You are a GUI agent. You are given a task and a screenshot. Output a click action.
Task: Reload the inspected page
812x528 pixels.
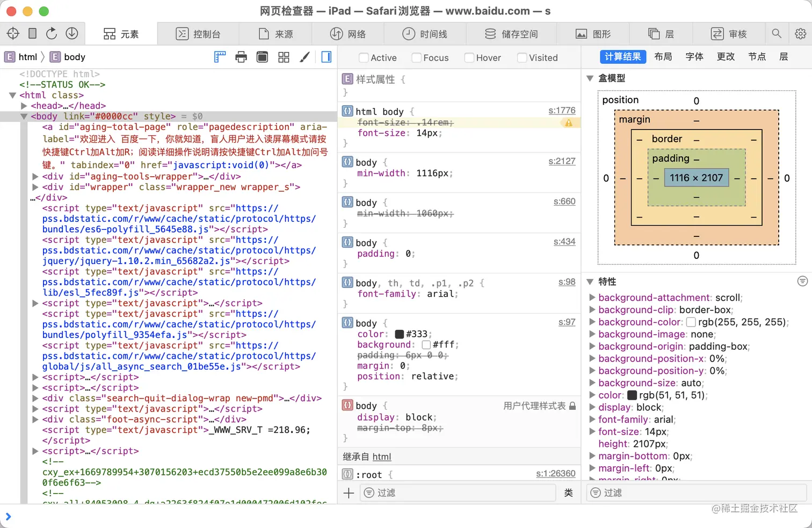tap(52, 33)
